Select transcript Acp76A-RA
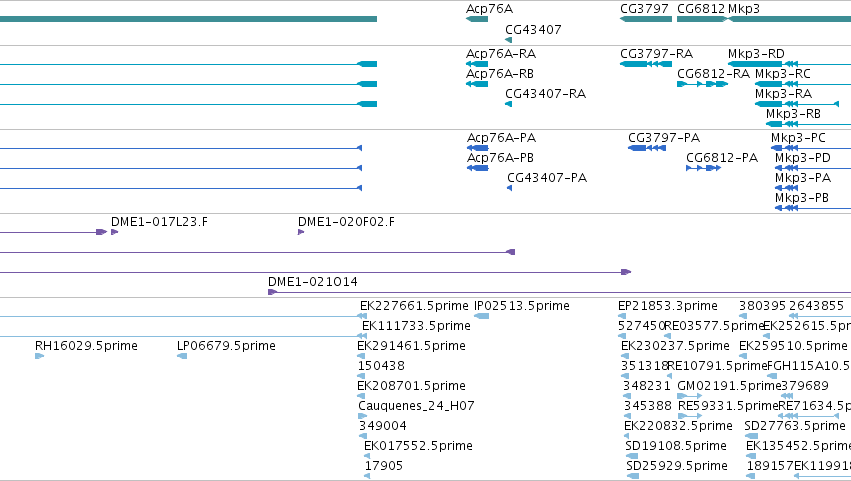The image size is (851, 481). point(501,54)
